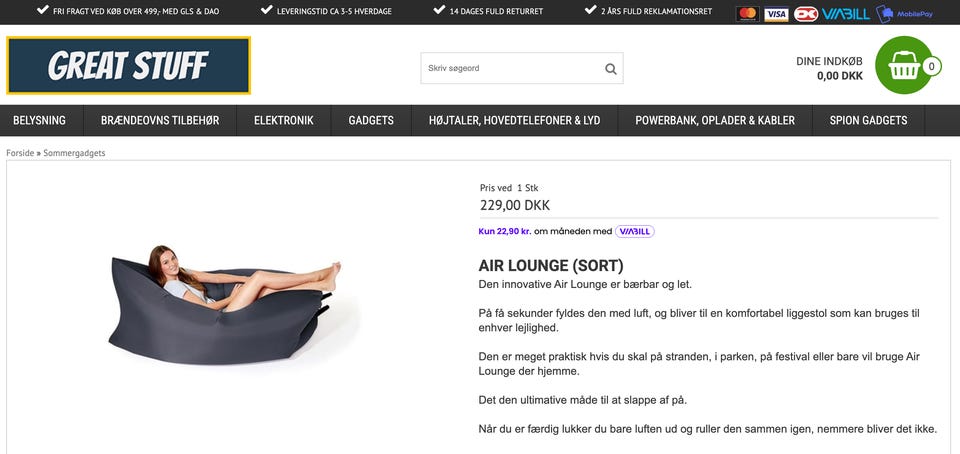Screen dimensions: 960x454
Task: Open the Gadgets category
Action: tap(371, 121)
